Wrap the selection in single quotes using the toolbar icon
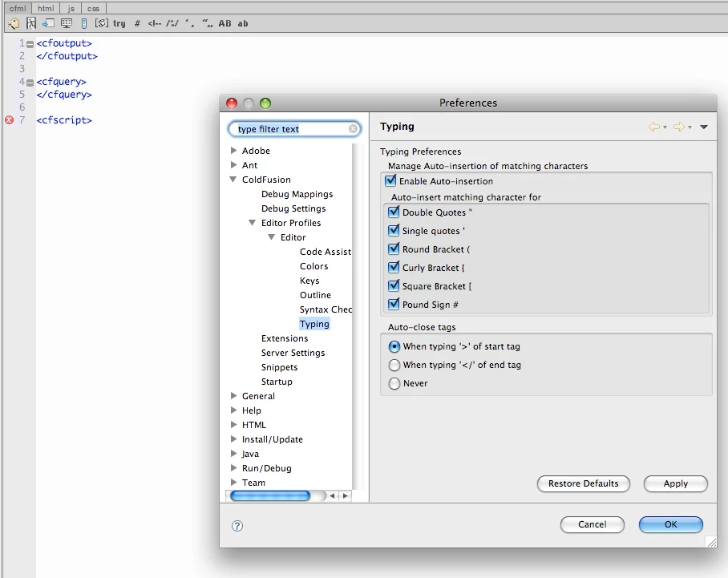The image size is (728, 578). pos(189,23)
